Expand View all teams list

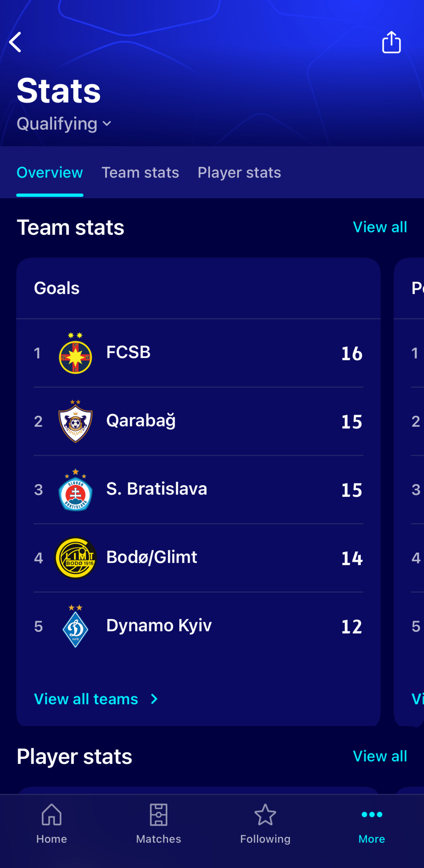[85, 699]
